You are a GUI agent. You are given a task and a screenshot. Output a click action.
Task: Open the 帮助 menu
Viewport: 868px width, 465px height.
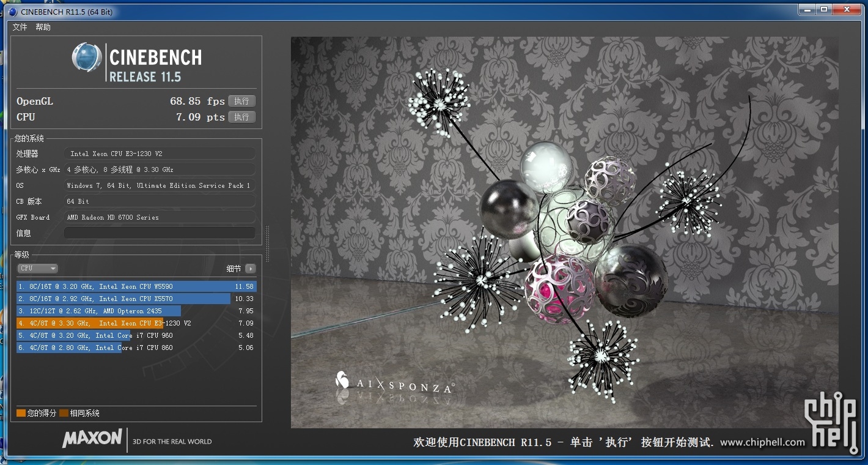coord(43,27)
